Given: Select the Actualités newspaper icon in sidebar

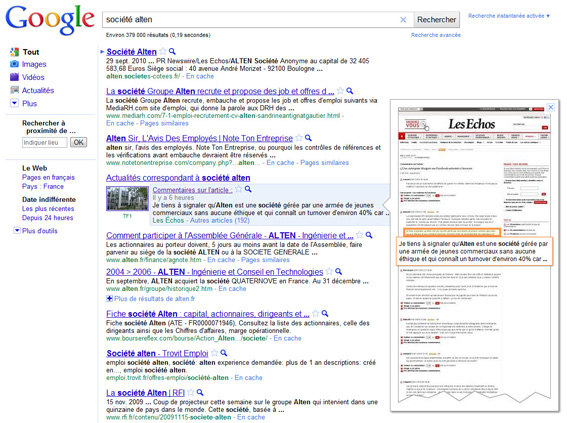Looking at the screenshot, I should [x=14, y=90].
